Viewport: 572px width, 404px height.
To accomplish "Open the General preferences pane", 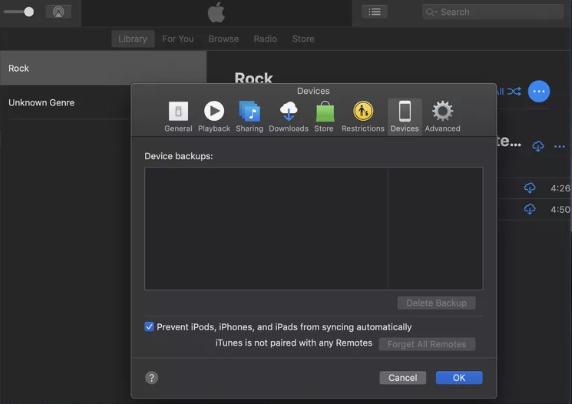I will point(178,117).
